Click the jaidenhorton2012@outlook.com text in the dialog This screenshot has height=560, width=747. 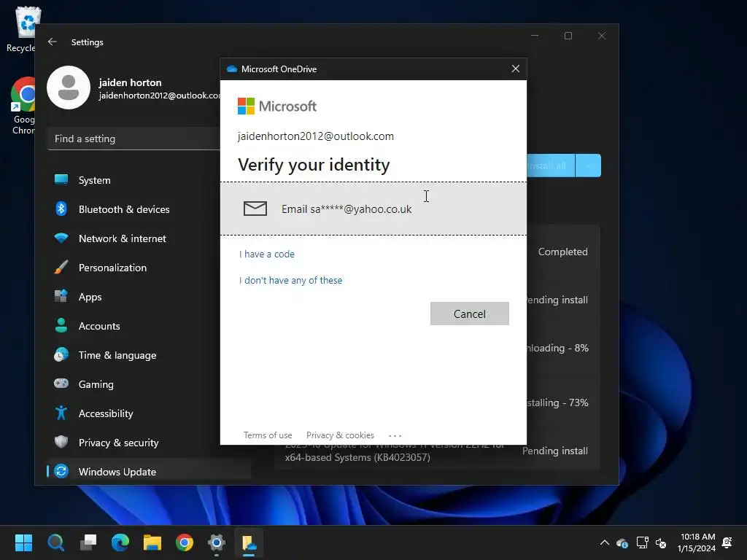[316, 136]
